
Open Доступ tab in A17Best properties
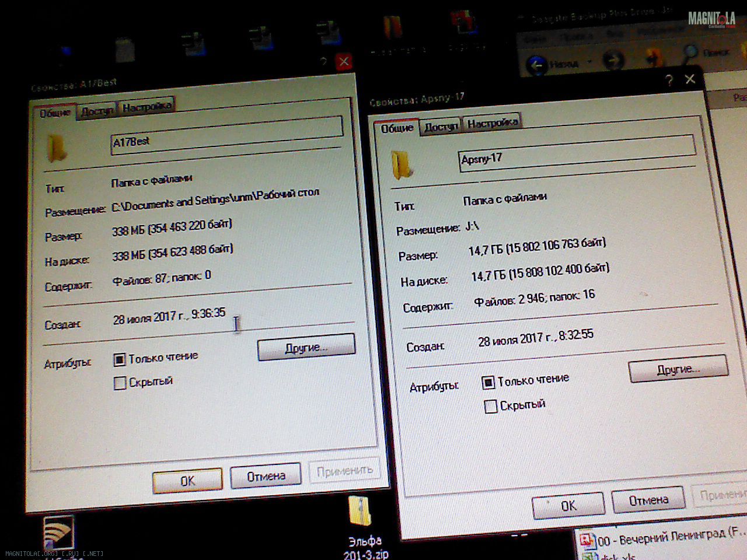(x=96, y=110)
